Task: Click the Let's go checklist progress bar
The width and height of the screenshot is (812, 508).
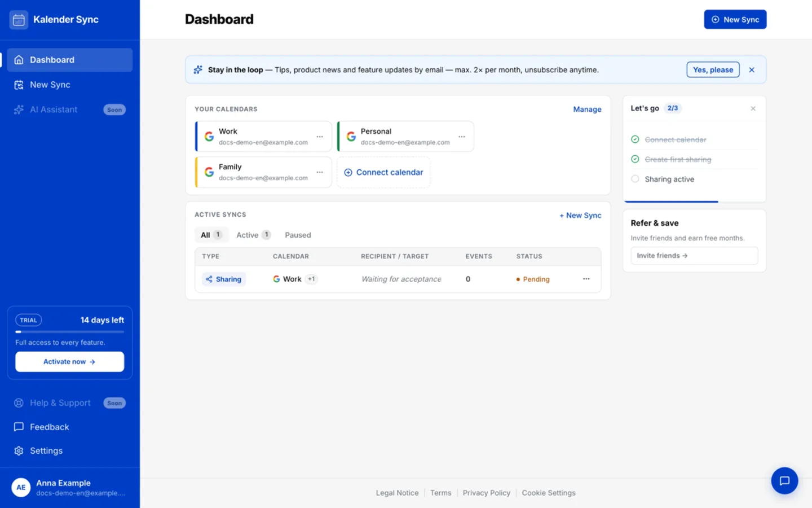Action: 694,202
